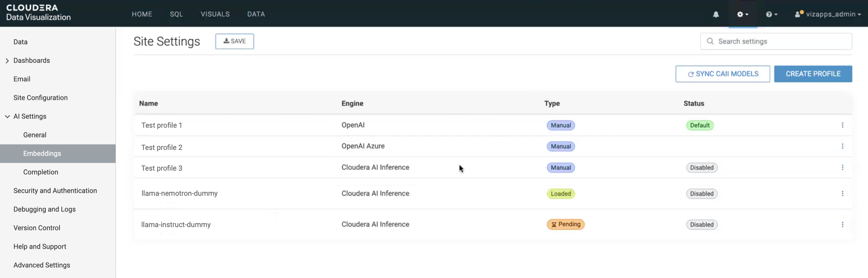Screen dimensions: 868x278
Task: Expand the Dashboards sidebar section
Action: 7,61
